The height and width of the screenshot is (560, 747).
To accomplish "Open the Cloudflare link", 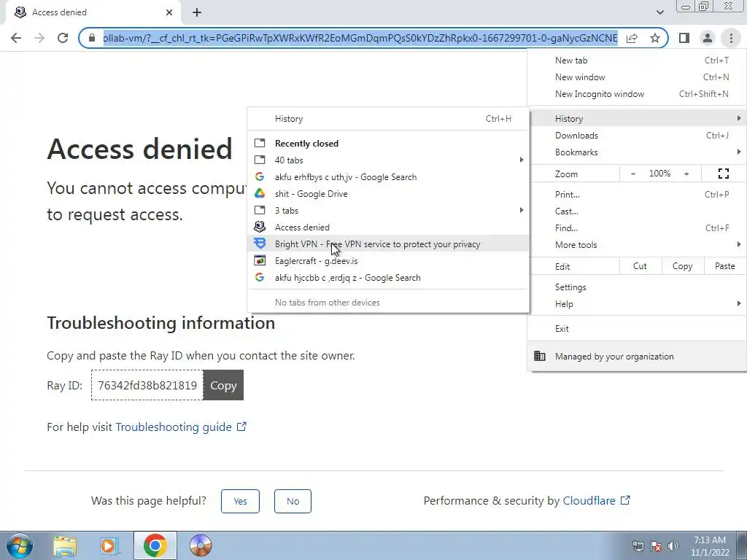I will coord(597,500).
